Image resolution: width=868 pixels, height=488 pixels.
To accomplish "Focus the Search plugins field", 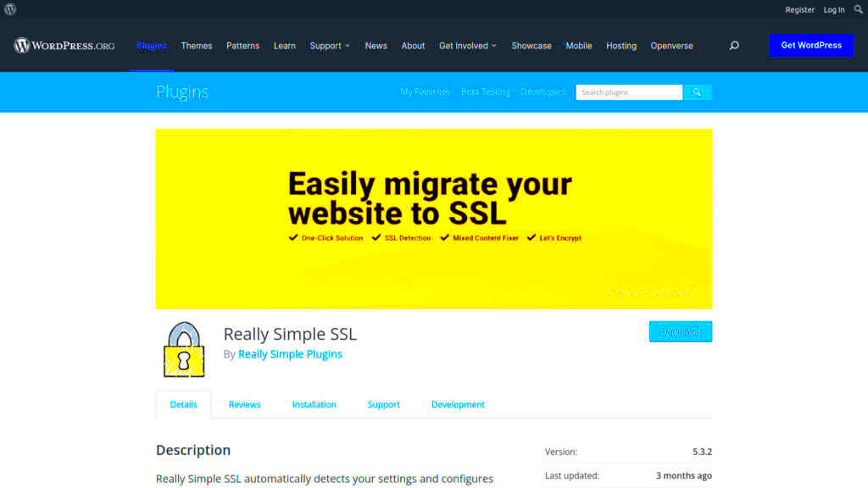I will pos(629,92).
